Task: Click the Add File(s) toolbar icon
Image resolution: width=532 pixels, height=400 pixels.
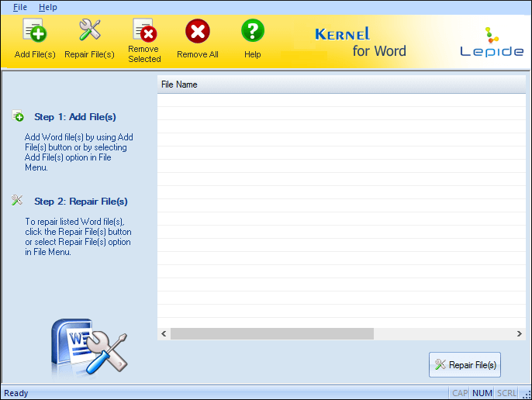Action: (35, 30)
